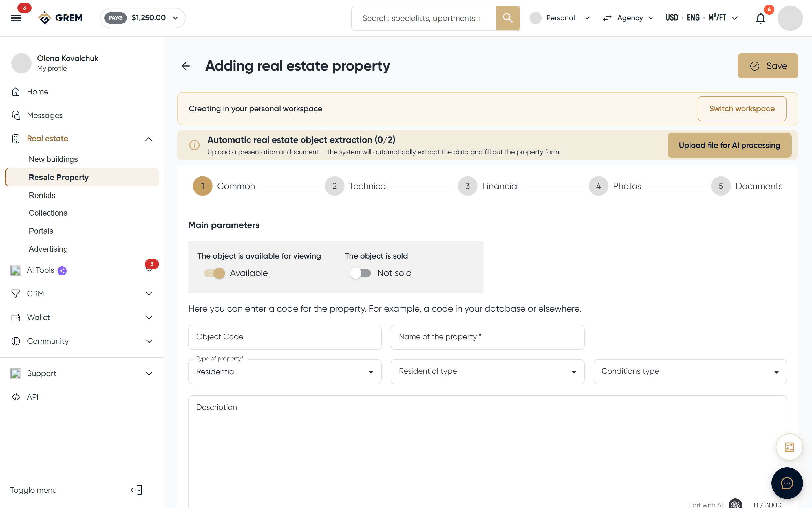Open the Conditions type dropdown
812x508 pixels.
pos(690,372)
